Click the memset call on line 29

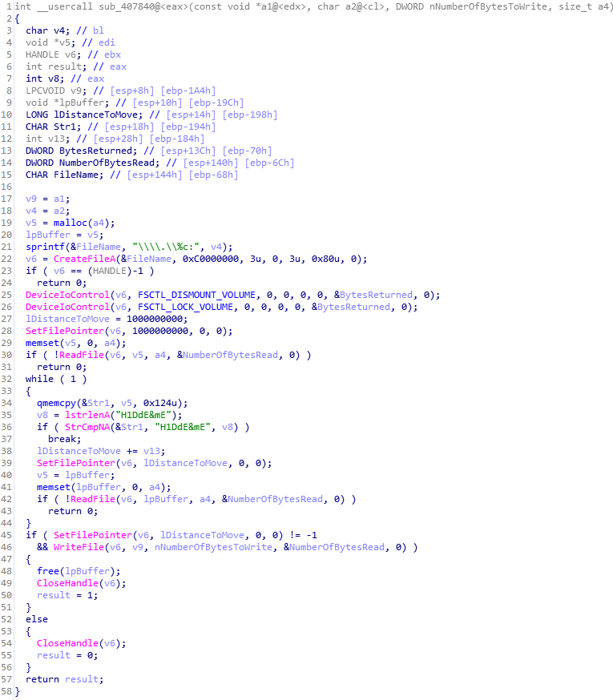(42, 344)
